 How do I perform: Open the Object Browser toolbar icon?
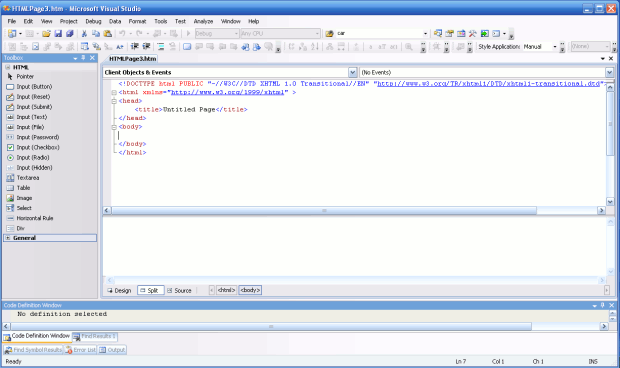point(461,34)
